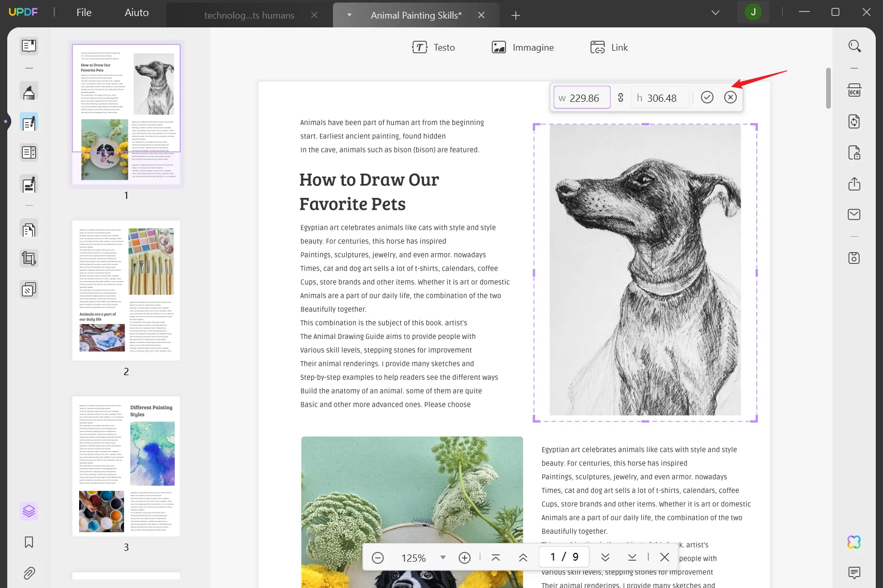The image size is (883, 588).
Task: Switch to Animal Painting Skills tab
Action: click(416, 16)
